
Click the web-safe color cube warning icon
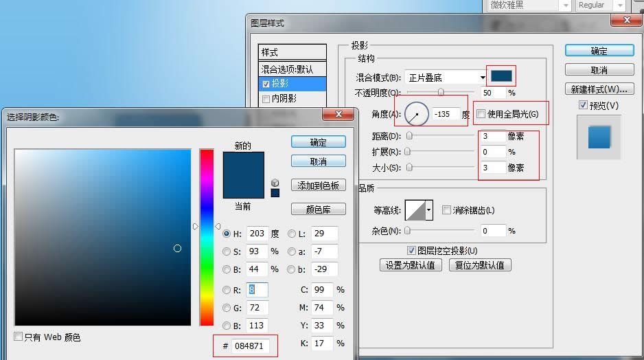[x=275, y=183]
